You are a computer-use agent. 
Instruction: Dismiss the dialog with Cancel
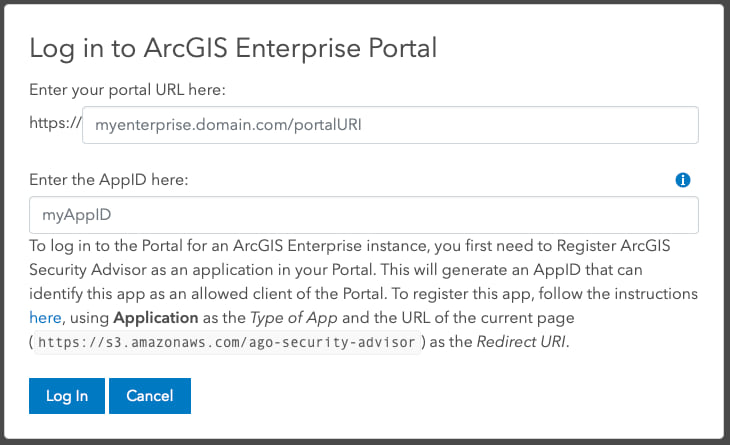tap(150, 395)
